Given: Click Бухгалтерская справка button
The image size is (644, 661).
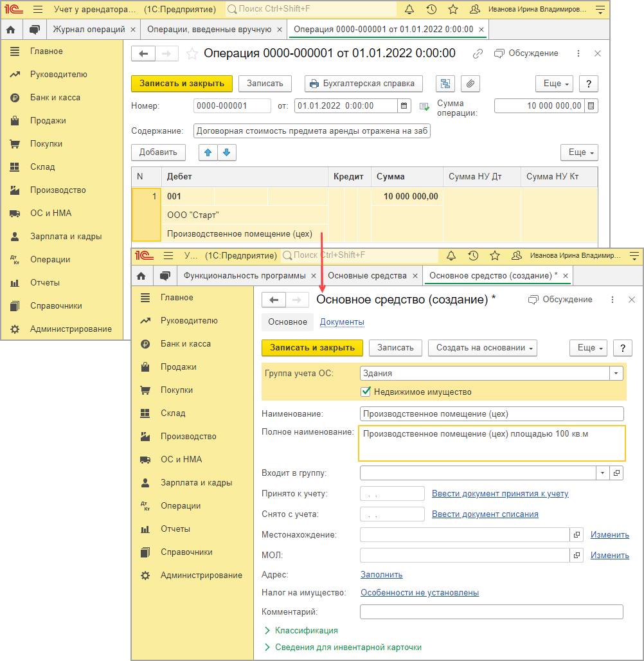Looking at the screenshot, I should 364,84.
